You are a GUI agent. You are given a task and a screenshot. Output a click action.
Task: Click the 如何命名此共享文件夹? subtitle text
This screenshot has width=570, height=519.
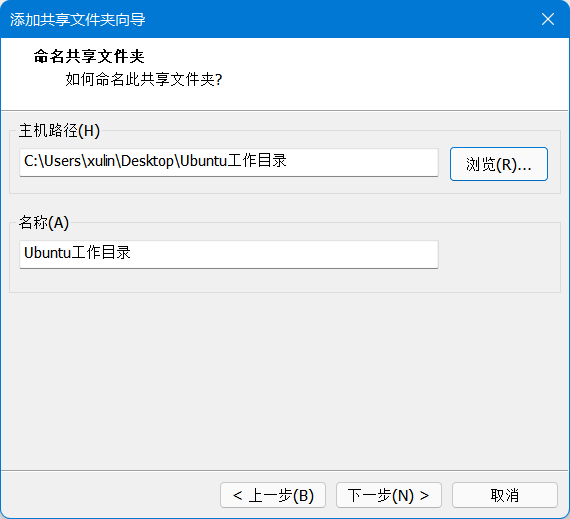(144, 79)
